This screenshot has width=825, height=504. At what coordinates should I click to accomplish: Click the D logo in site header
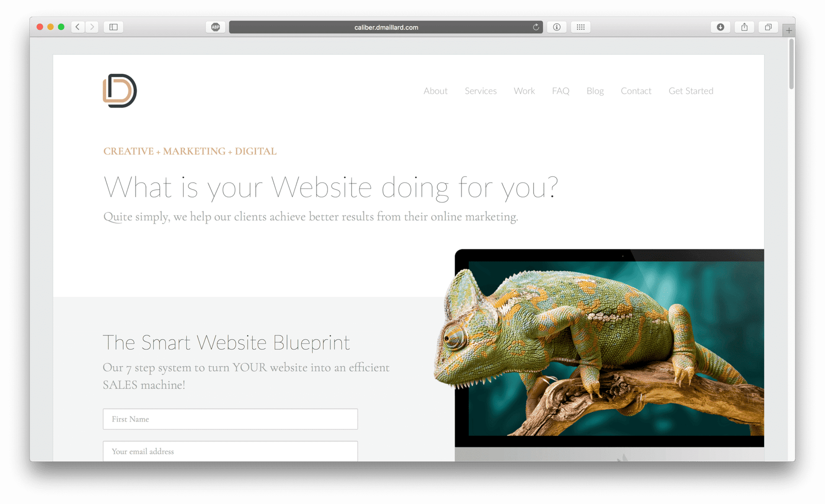pos(120,91)
